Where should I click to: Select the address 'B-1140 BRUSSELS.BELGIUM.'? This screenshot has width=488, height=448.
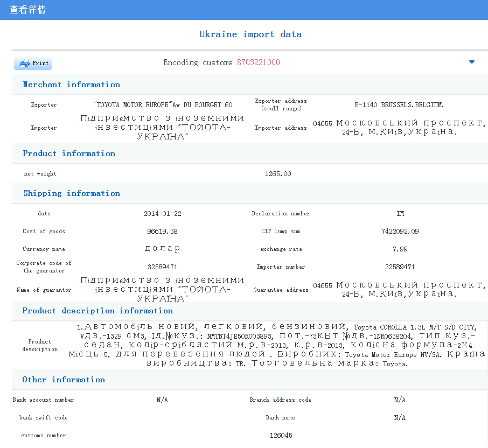click(399, 105)
